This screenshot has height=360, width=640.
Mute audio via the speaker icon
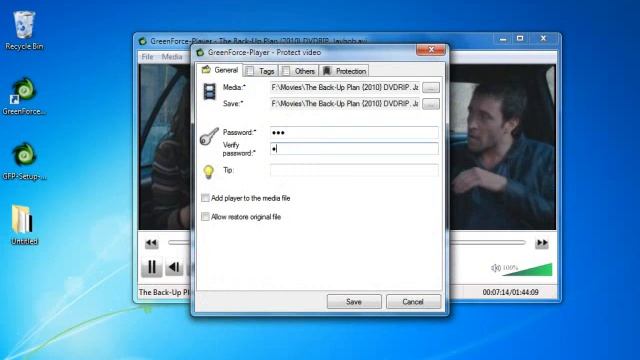click(x=496, y=268)
